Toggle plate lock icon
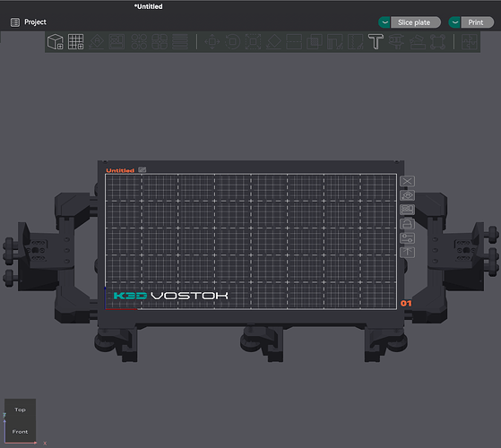This screenshot has height=448, width=501. 408,224
